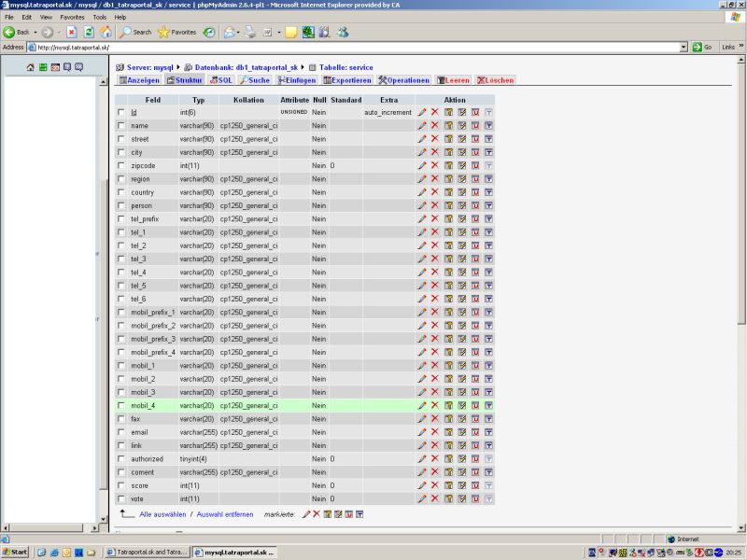Select the vote field checkbox
Screen dimensions: 747x560
point(121,499)
